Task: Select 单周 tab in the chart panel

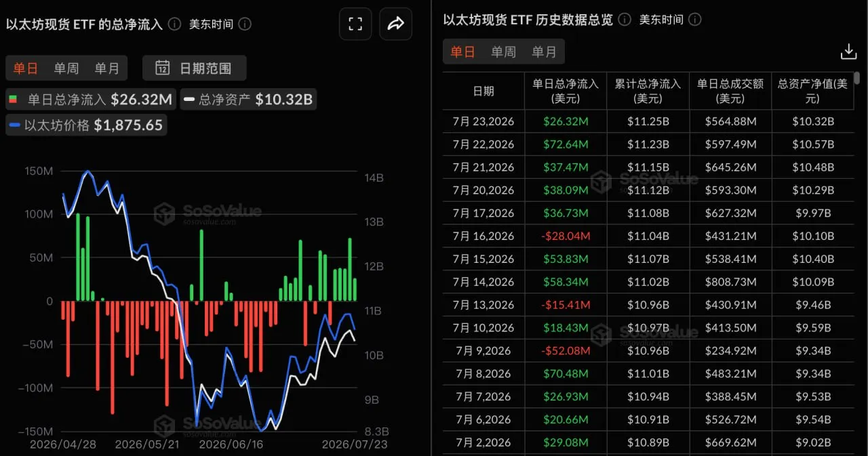Action: pyautogui.click(x=66, y=68)
